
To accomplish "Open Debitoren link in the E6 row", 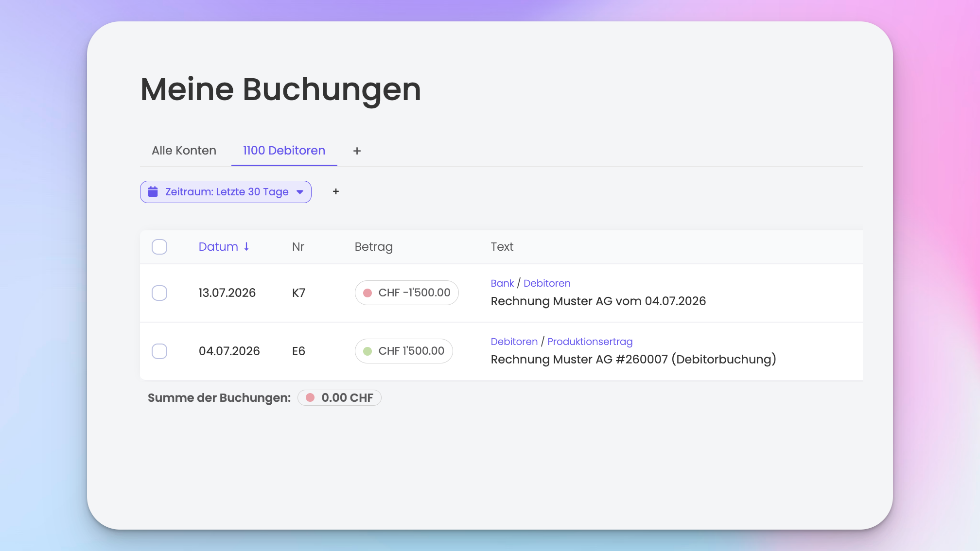I will 514,342.
